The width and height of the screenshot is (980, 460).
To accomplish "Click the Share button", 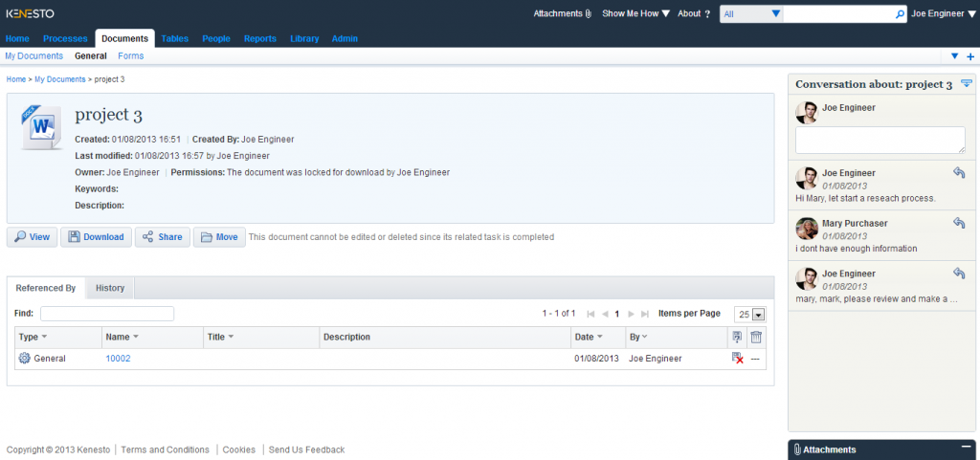I will point(163,237).
